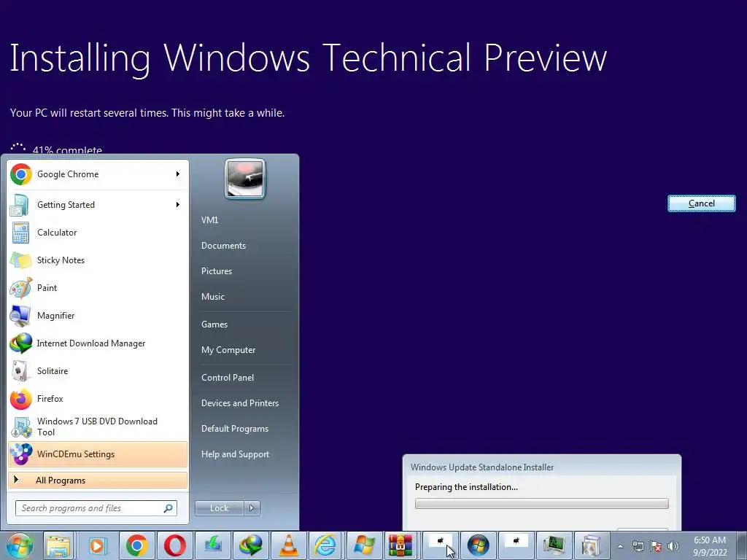Show hidden tray icons arrow
747x560 pixels.
620,546
